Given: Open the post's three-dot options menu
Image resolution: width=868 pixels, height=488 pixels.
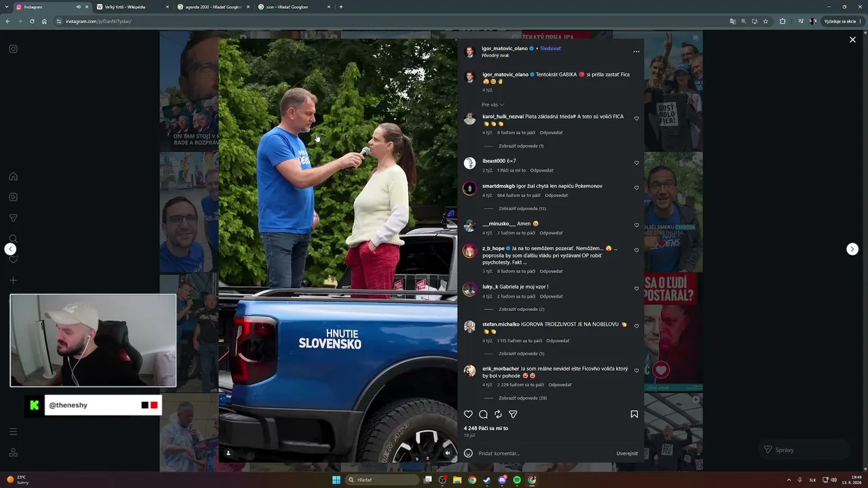Looking at the screenshot, I should point(636,52).
